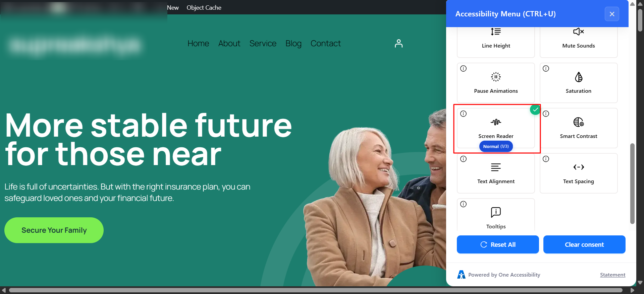This screenshot has width=644, height=294.
Task: Show info for Saturation
Action: [x=546, y=69]
